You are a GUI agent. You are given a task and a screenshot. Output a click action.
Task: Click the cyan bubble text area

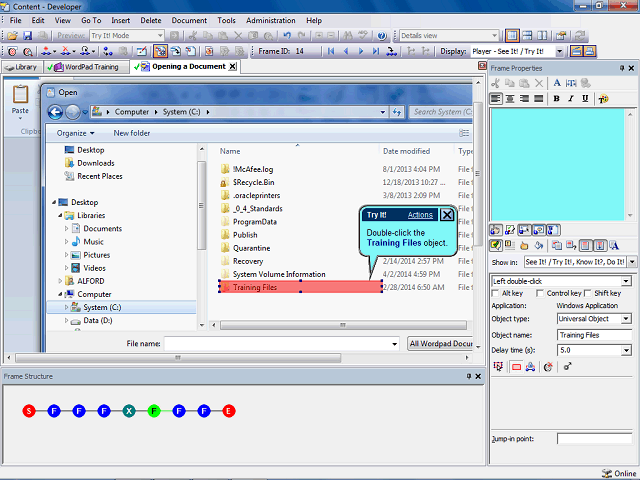tap(558, 164)
